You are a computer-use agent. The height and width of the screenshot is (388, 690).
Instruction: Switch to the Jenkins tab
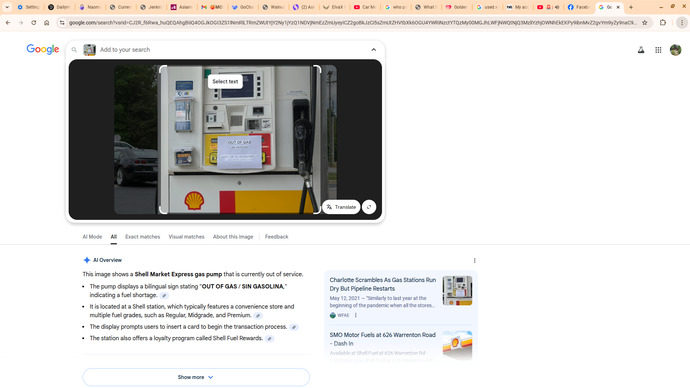pyautogui.click(x=150, y=7)
